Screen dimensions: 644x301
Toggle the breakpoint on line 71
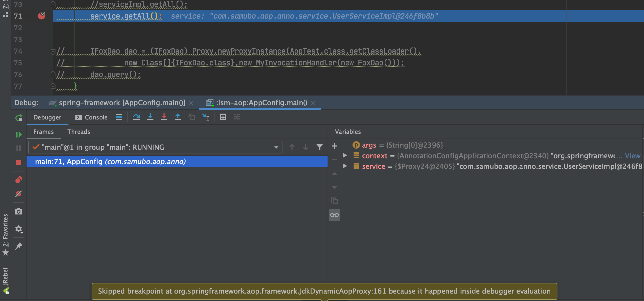(42, 16)
